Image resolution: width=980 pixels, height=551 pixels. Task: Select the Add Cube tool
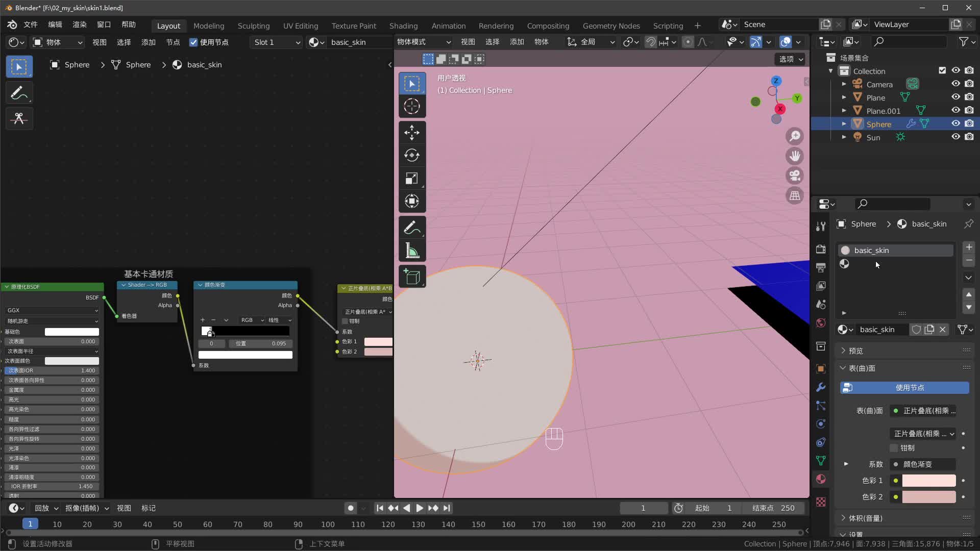[x=412, y=277]
